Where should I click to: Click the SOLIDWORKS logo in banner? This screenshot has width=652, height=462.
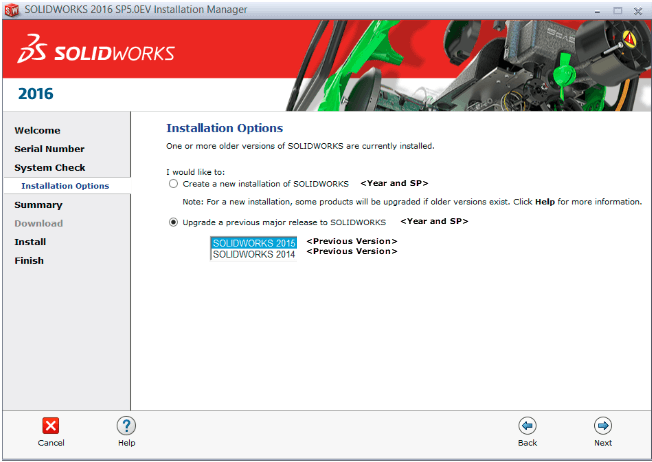pyautogui.click(x=96, y=49)
